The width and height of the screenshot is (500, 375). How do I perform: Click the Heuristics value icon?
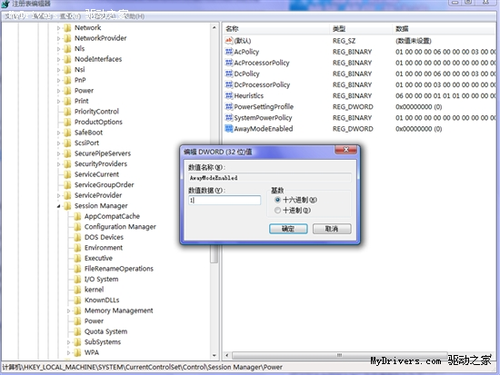(229, 95)
